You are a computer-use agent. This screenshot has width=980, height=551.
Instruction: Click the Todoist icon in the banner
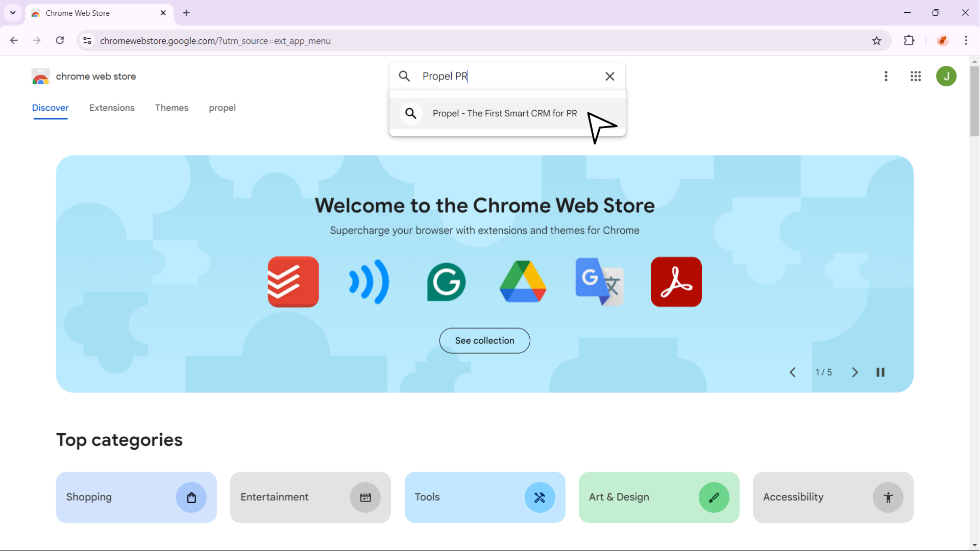293,282
